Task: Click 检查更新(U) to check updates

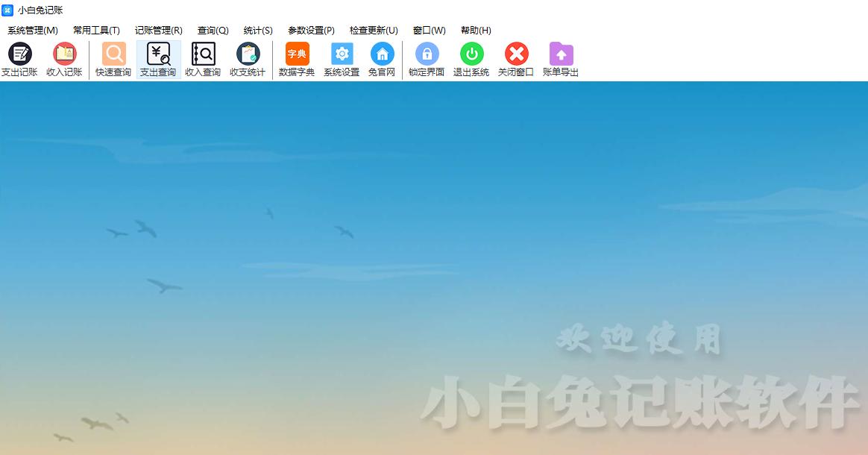Action: click(374, 31)
